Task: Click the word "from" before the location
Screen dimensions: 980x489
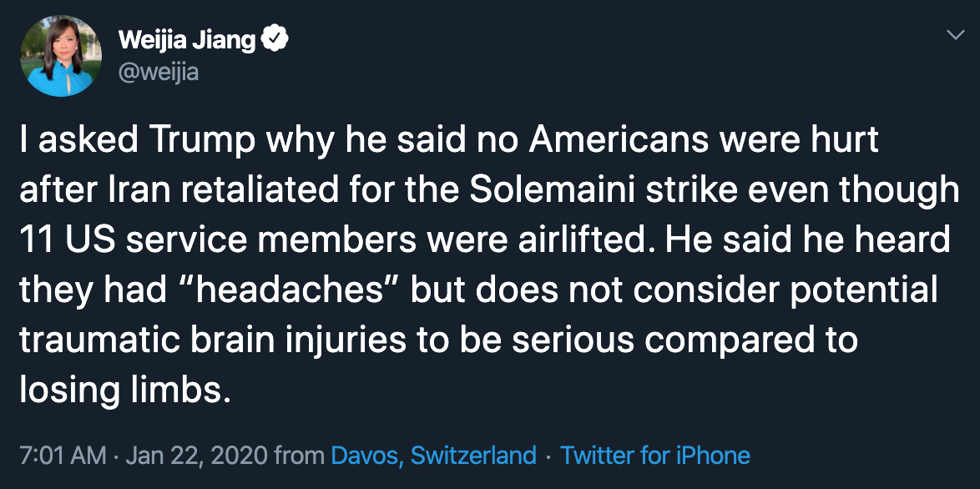Action: (299, 456)
